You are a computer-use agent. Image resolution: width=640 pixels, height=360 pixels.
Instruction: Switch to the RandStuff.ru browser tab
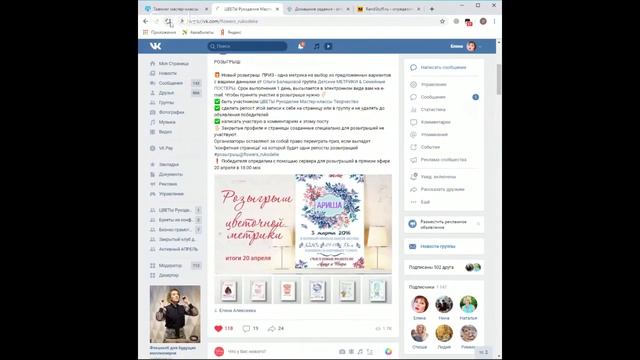[389, 9]
